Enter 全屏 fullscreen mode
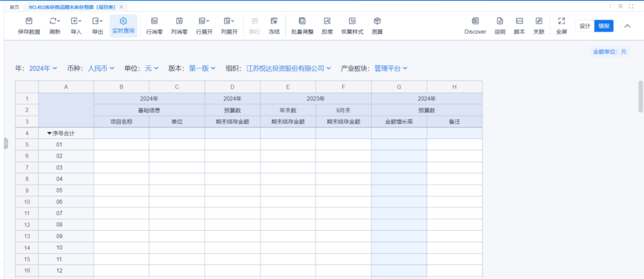644x279 pixels. pyautogui.click(x=561, y=26)
